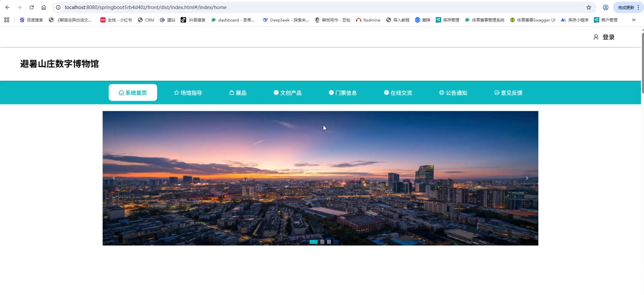Open the 公告通知 navigation tab
The height and width of the screenshot is (295, 644).
pos(453,93)
